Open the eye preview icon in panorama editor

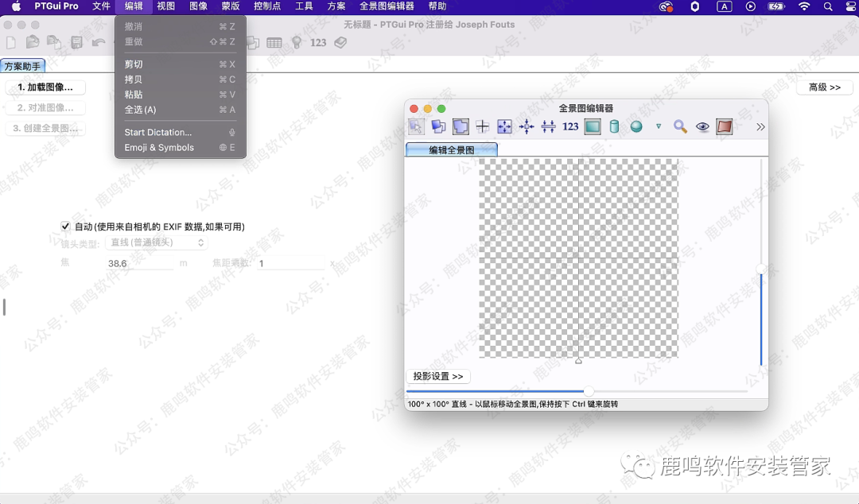[702, 126]
